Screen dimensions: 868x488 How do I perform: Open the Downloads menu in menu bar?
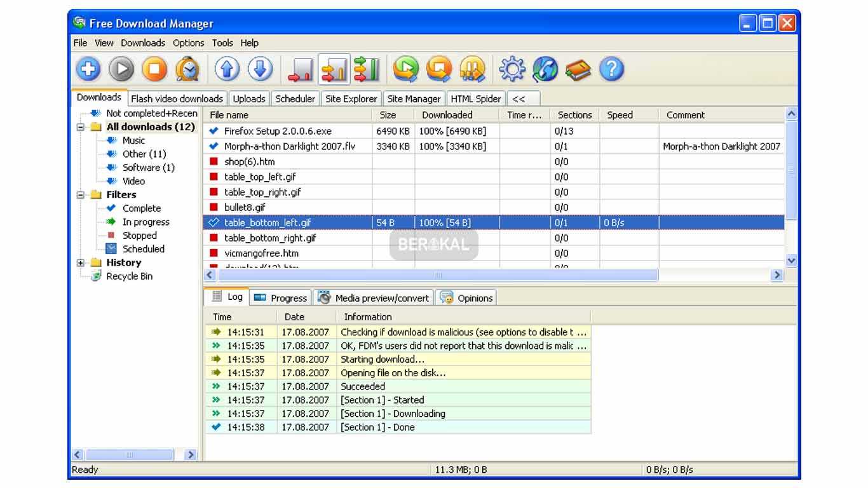143,43
